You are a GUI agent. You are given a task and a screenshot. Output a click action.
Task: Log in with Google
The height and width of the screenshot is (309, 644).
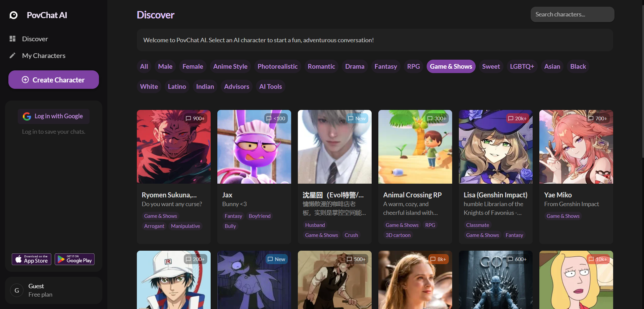tap(54, 116)
